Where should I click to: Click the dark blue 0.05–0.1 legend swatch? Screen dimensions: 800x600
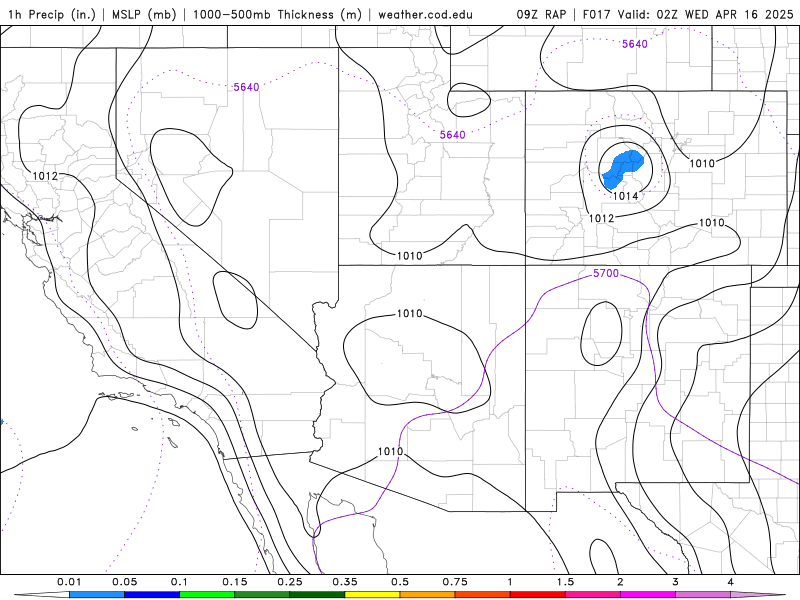[152, 595]
